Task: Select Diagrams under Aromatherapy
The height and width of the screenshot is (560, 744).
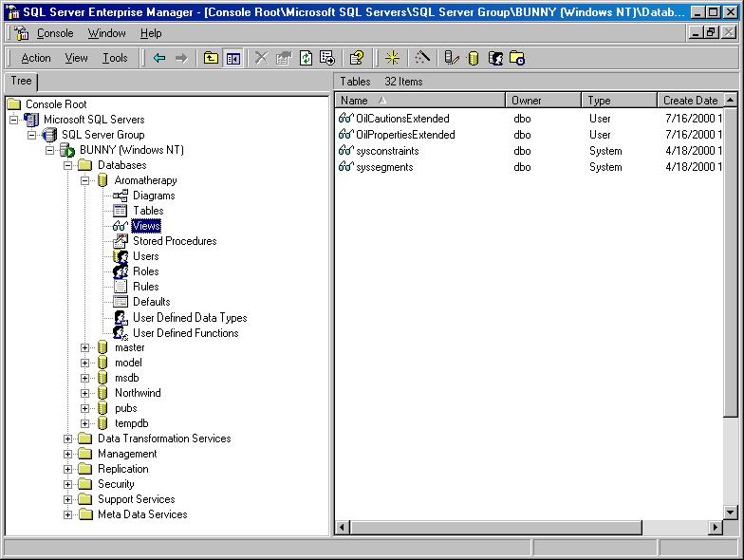Action: [154, 196]
